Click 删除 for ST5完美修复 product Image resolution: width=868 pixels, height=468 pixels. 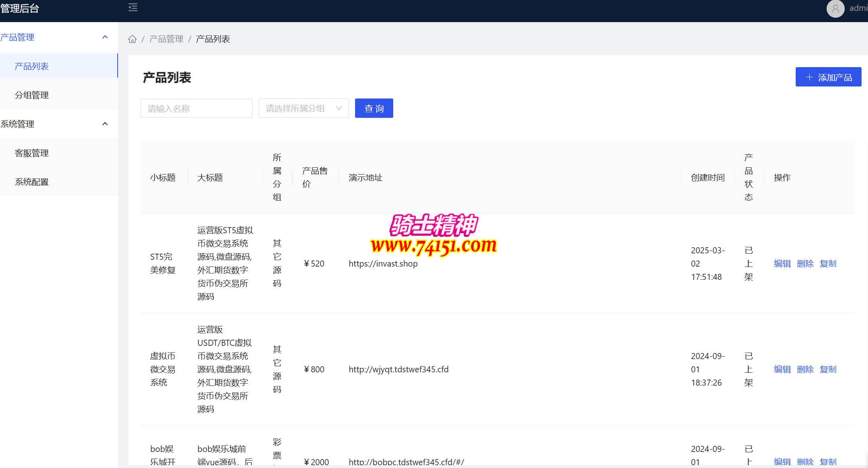(x=805, y=263)
